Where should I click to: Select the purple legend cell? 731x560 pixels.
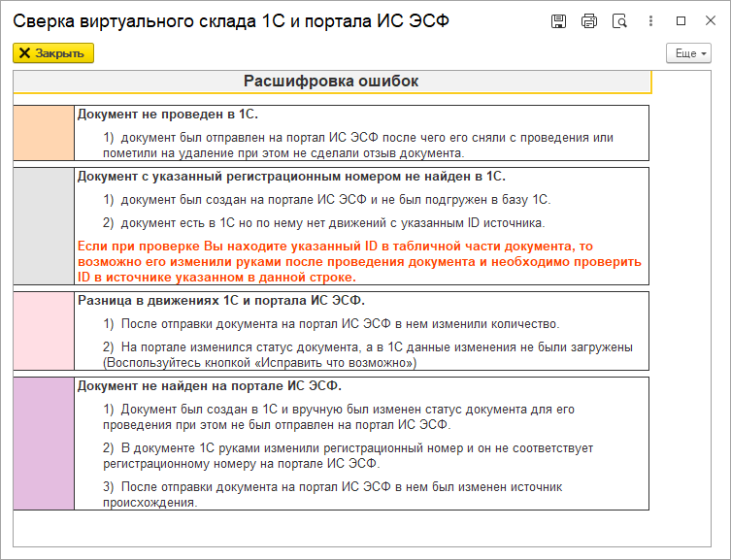[44, 444]
